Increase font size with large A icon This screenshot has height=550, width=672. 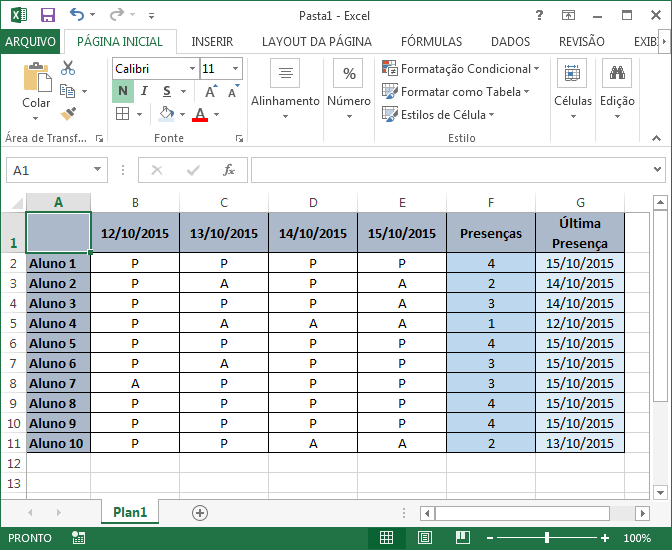coord(211,91)
